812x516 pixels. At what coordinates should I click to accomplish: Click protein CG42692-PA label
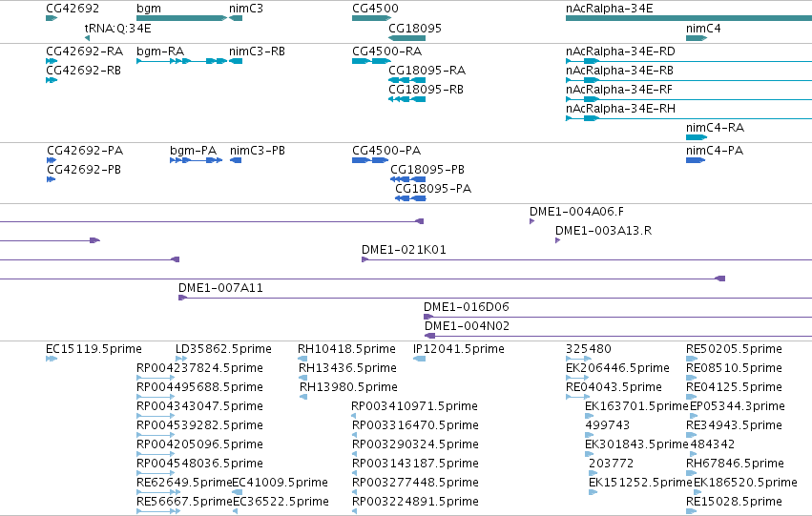coord(85,151)
